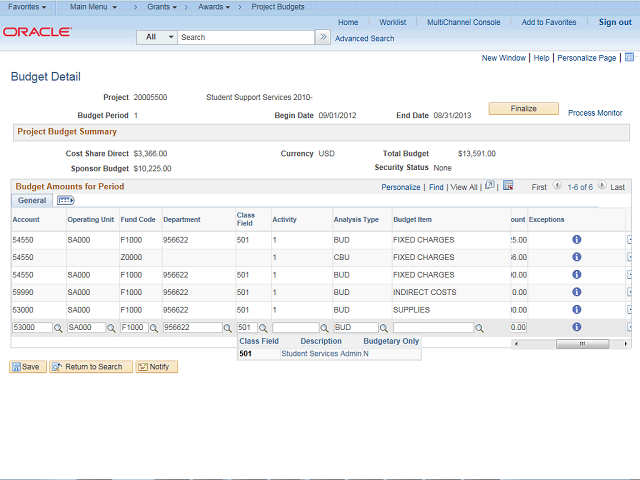Screen dimensions: 640x480
Task: Click Exceptions info icon for INDIRECT COSTS row
Action: coord(577,292)
